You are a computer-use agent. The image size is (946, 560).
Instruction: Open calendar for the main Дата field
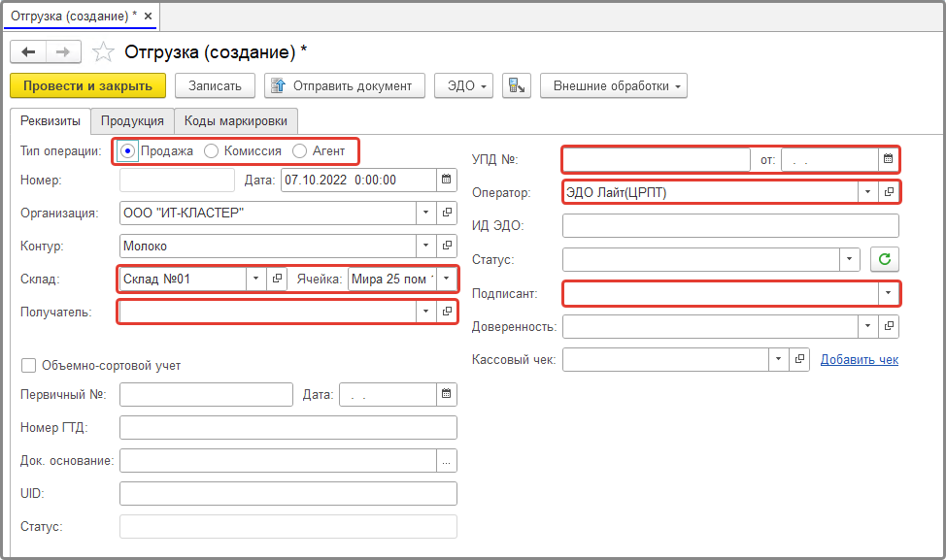pyautogui.click(x=447, y=180)
